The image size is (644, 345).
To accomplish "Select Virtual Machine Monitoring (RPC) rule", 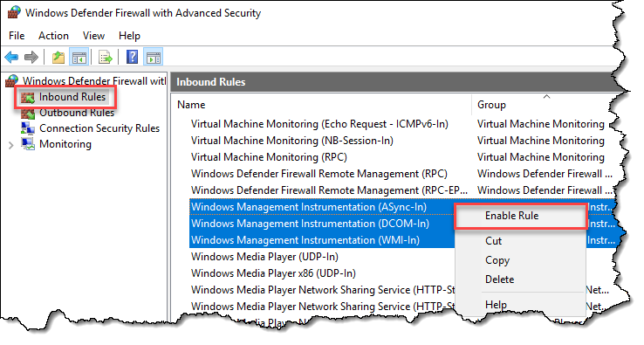I will click(269, 157).
